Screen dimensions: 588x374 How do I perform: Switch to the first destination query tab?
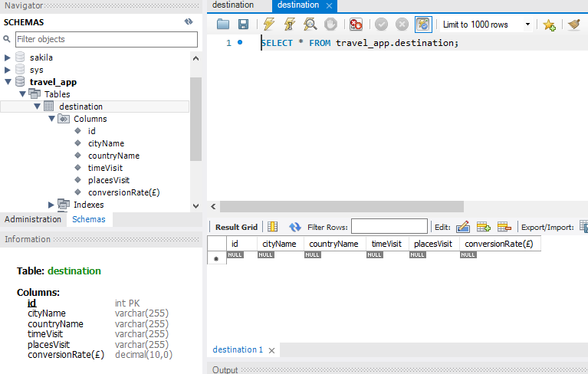(233, 5)
